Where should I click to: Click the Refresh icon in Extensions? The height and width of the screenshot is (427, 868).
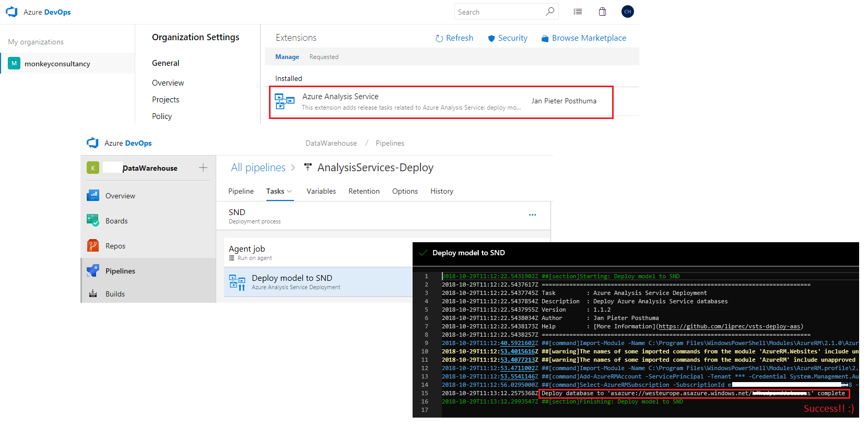tap(439, 38)
